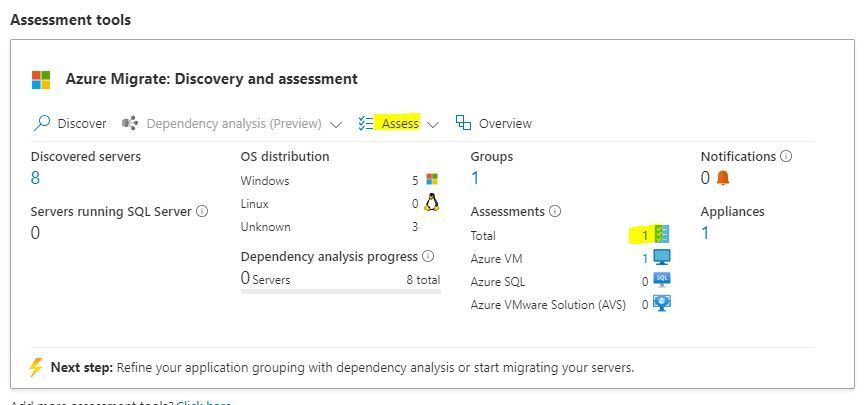Click the Azure SQL count 0

point(645,282)
